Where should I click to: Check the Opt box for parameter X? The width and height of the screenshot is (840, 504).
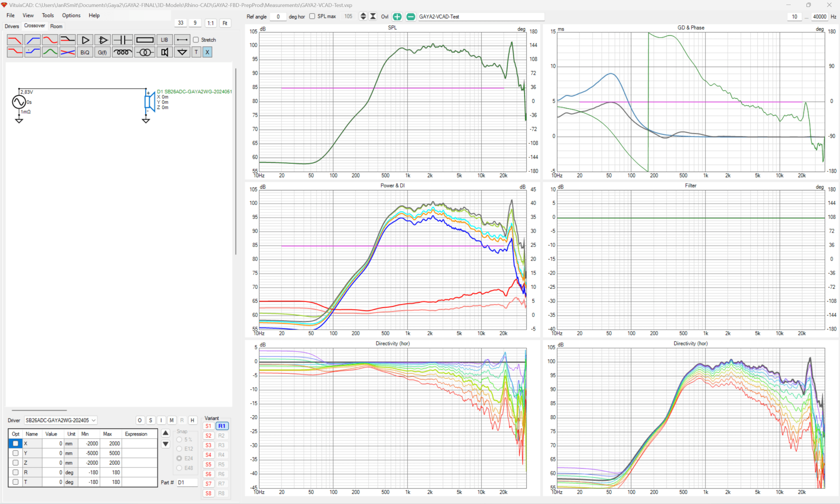16,443
